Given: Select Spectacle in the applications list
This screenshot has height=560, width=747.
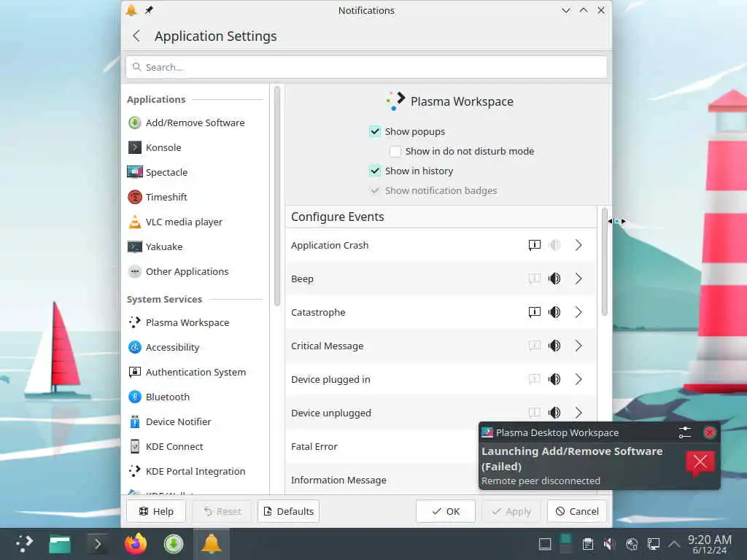Looking at the screenshot, I should pyautogui.click(x=195, y=172).
